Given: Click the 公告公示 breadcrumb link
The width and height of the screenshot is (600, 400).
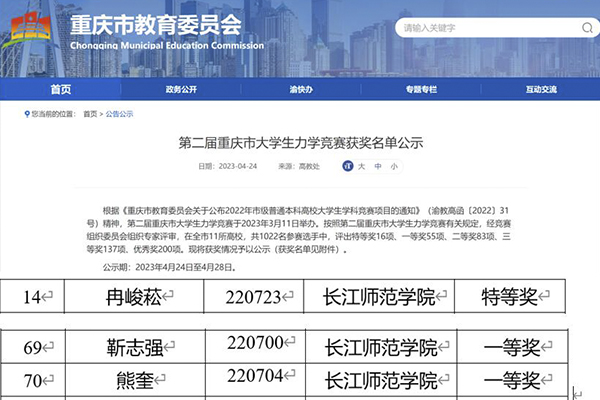Looking at the screenshot, I should point(118,114).
